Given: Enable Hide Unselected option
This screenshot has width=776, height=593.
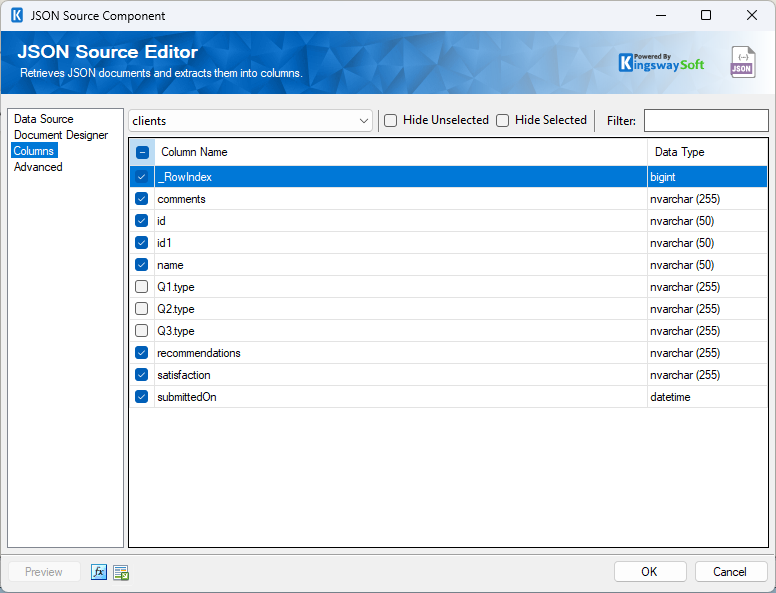Looking at the screenshot, I should 390,120.
